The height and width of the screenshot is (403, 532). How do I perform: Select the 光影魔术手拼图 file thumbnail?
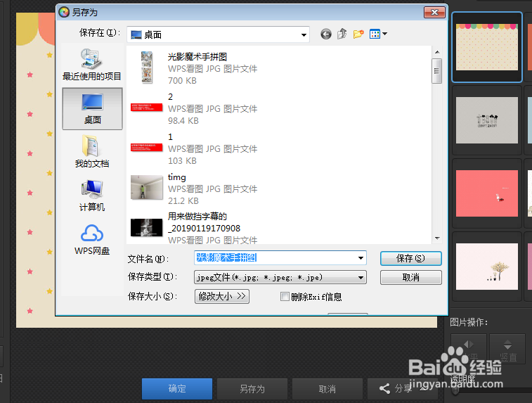click(x=147, y=68)
